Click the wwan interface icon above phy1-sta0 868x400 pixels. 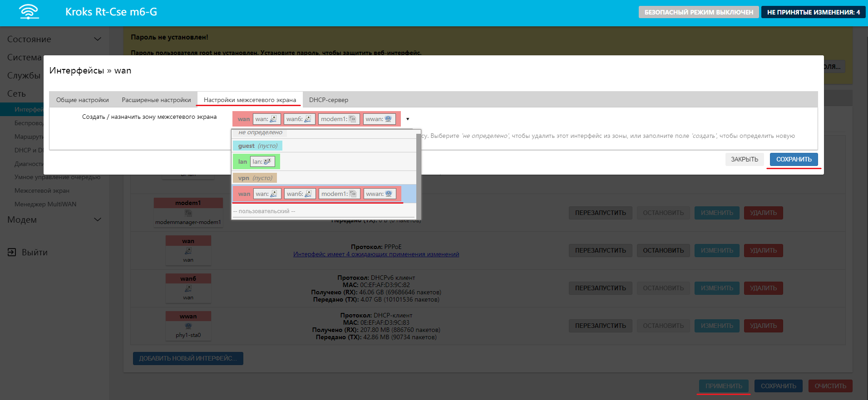coord(188,326)
